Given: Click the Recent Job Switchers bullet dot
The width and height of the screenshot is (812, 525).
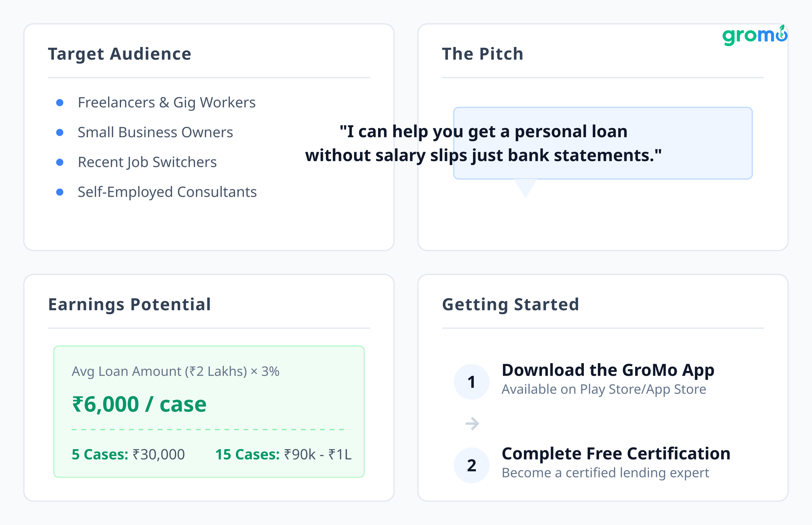Looking at the screenshot, I should point(60,162).
